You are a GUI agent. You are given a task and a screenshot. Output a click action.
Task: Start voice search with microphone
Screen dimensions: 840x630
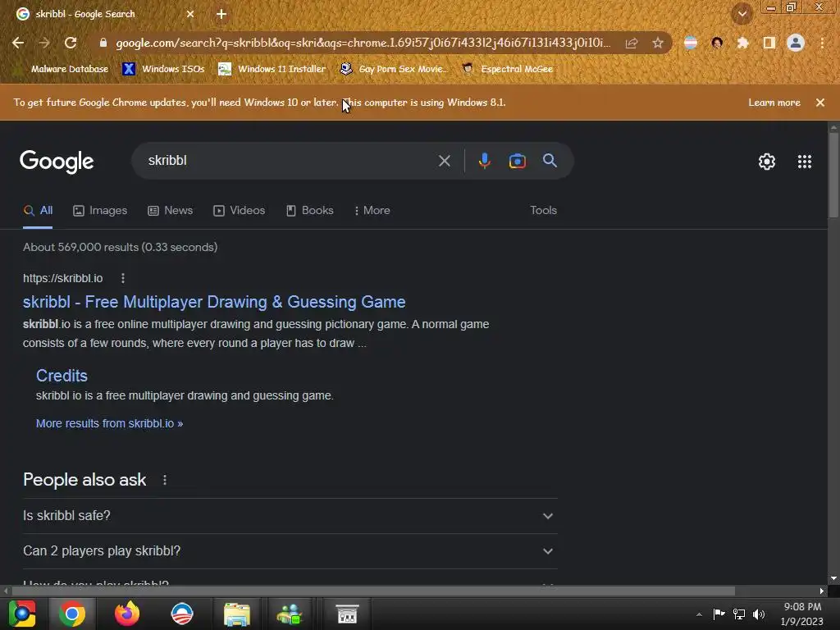click(484, 161)
